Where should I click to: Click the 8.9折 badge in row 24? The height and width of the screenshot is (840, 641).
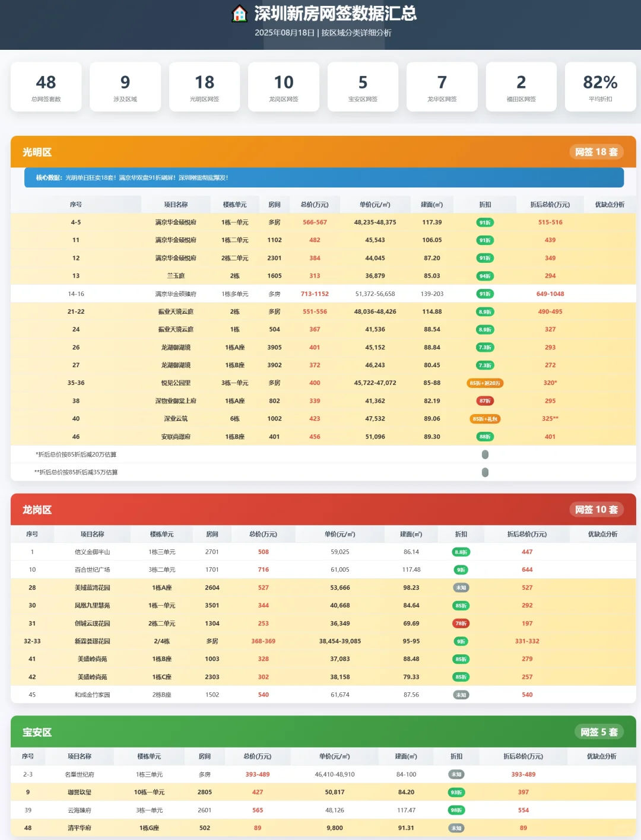485,329
